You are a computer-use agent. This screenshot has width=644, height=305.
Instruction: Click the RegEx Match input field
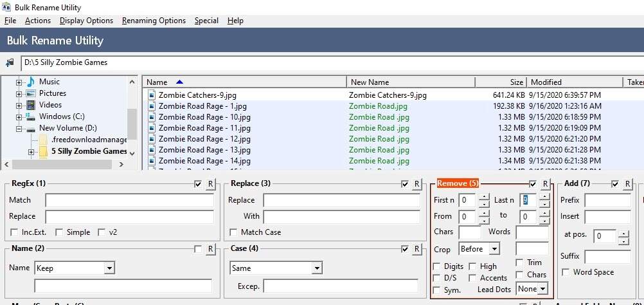(x=129, y=201)
